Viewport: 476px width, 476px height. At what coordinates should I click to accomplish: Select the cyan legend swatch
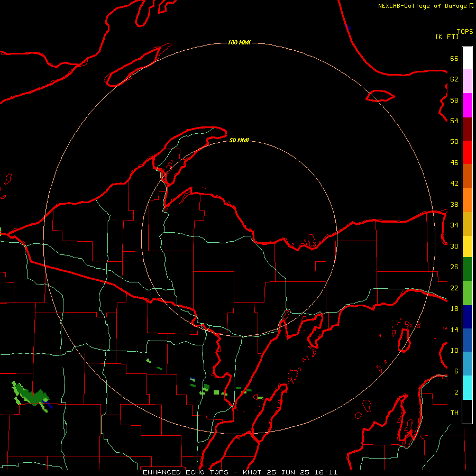coord(467,388)
